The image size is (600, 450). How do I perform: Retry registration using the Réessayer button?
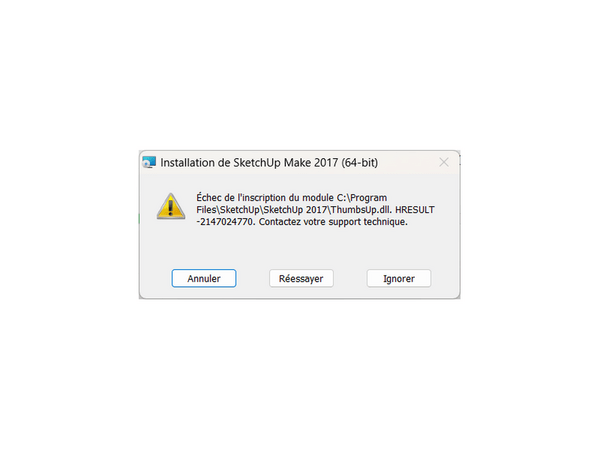(301, 278)
